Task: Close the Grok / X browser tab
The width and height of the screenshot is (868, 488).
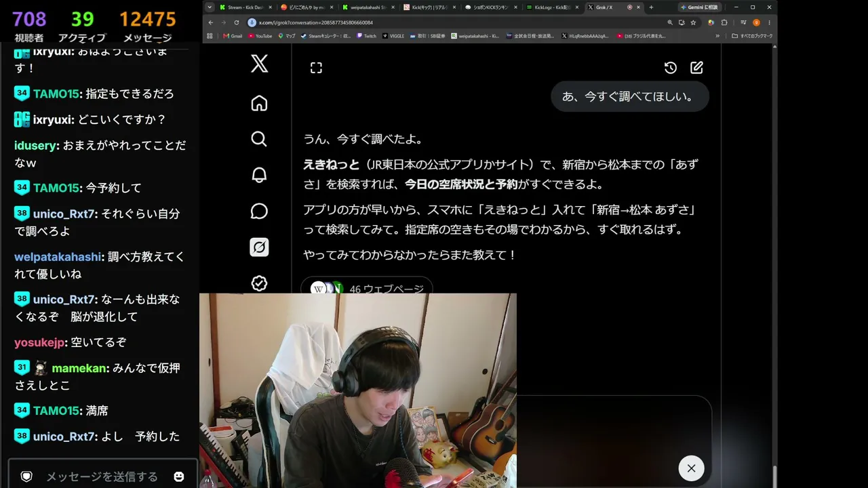Action: (x=638, y=7)
